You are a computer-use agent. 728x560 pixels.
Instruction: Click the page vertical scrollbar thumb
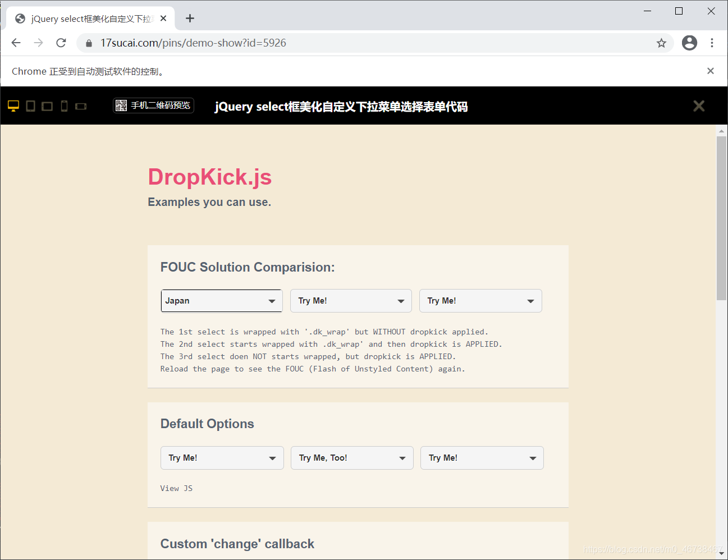coord(721,218)
